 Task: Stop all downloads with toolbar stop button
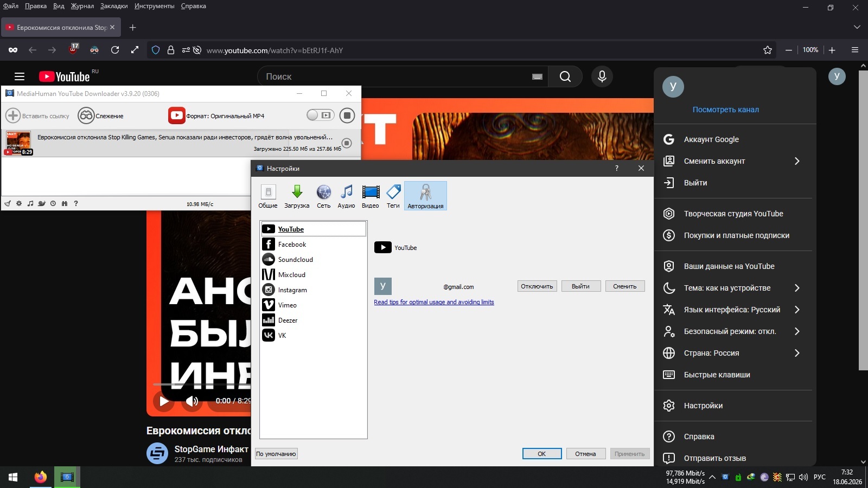pos(347,115)
